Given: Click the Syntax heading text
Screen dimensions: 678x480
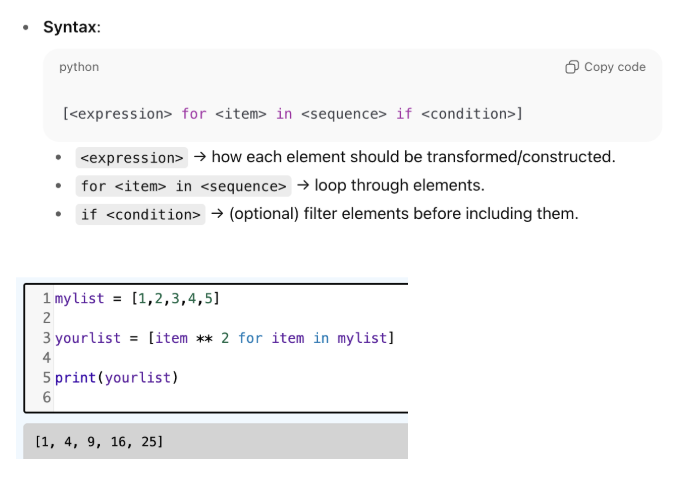Looking at the screenshot, I should [71, 27].
